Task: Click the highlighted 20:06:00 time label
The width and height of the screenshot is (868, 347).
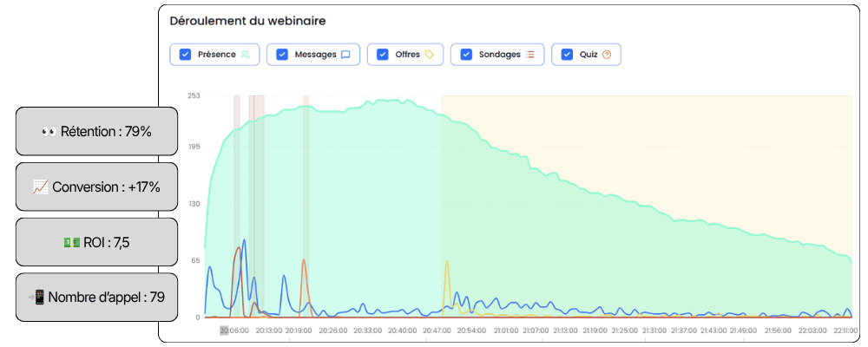Action: pyautogui.click(x=233, y=331)
